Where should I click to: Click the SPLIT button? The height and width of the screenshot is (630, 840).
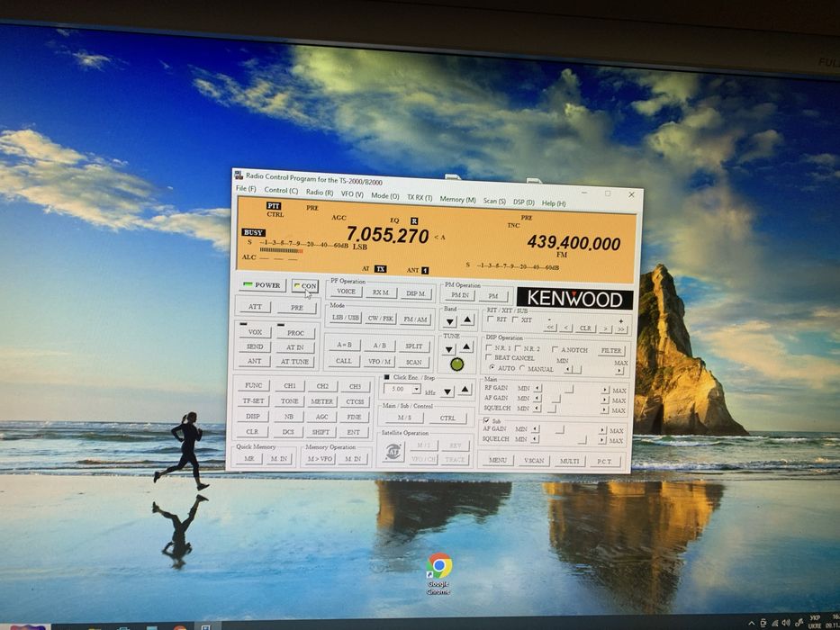tap(413, 346)
